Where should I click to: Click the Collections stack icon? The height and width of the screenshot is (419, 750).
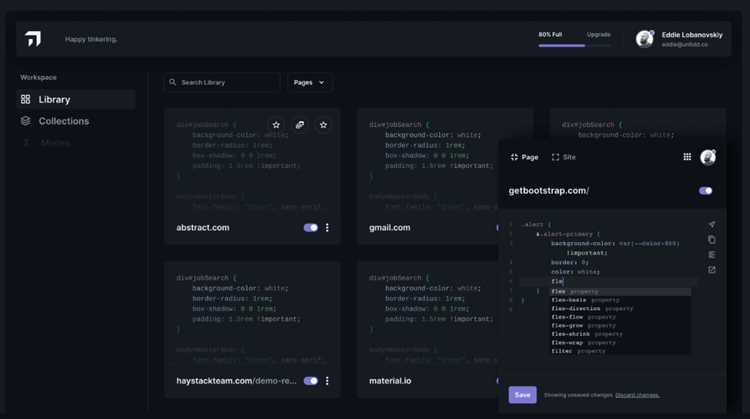(25, 121)
